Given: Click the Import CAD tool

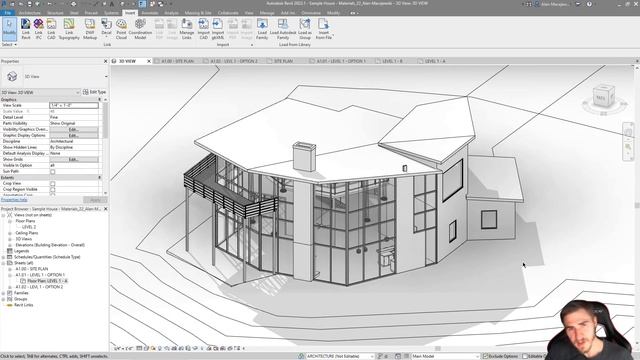Looking at the screenshot, I should pyautogui.click(x=203, y=29).
